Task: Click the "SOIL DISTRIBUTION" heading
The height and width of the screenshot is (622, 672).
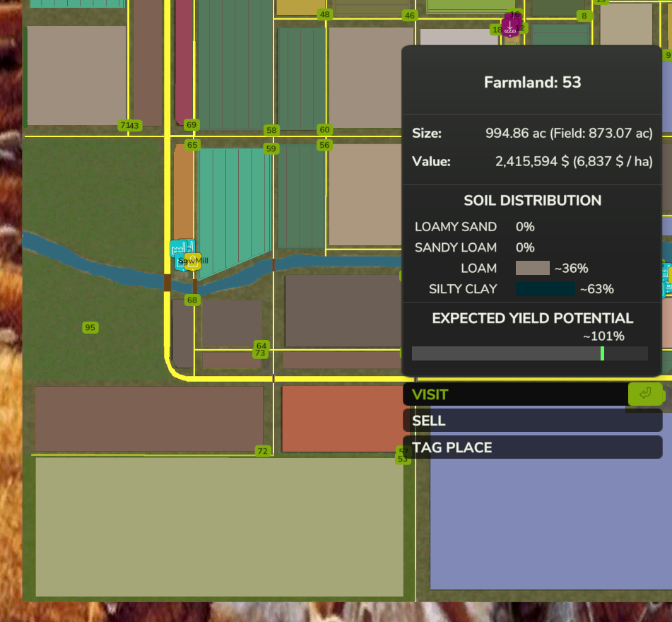Action: click(532, 201)
